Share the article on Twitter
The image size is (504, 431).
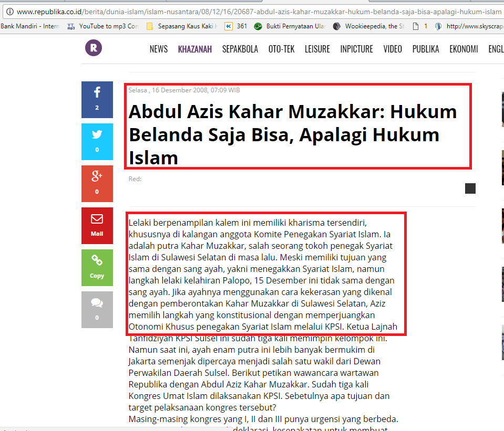click(x=97, y=142)
